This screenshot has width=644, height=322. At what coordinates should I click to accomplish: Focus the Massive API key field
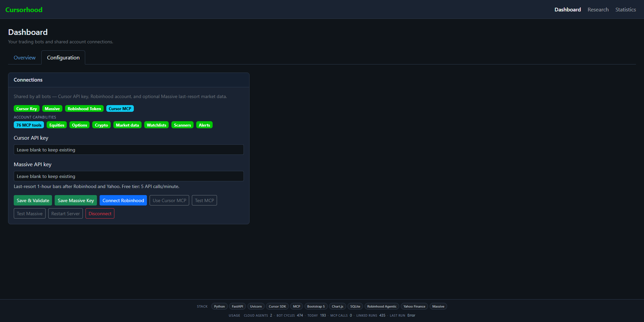[x=129, y=176]
